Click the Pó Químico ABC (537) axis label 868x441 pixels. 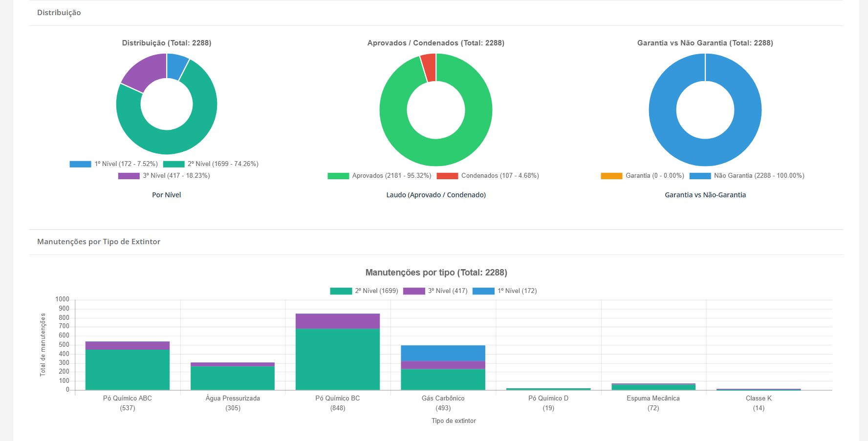[x=128, y=403]
